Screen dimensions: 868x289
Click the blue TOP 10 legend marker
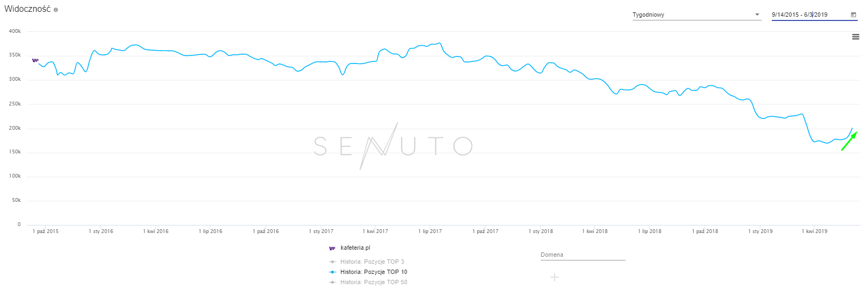333,272
